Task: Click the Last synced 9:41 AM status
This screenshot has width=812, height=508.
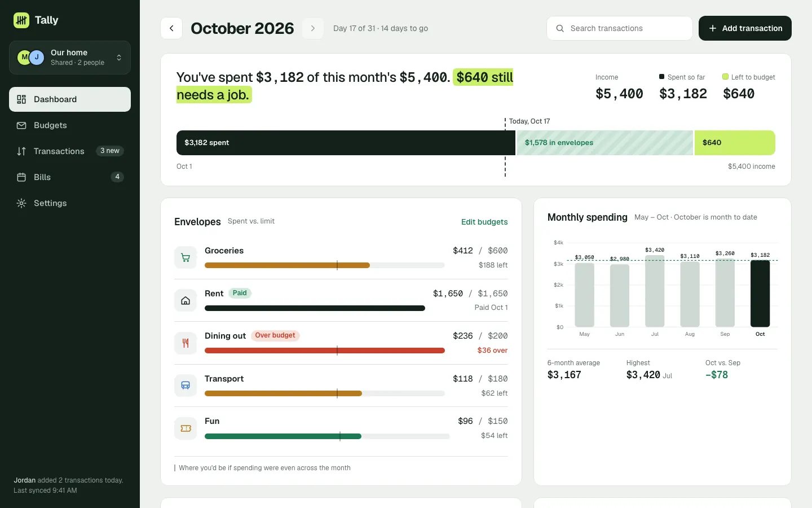Action: tap(45, 491)
